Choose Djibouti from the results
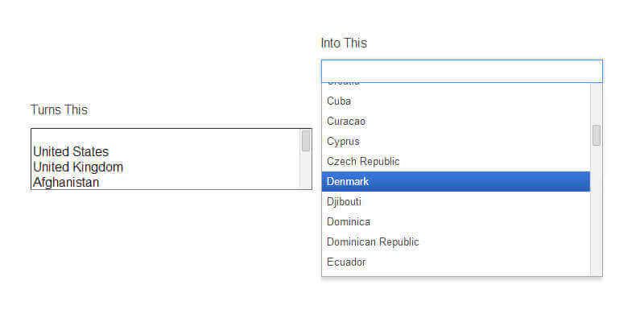This screenshot has width=644, height=322. point(344,201)
